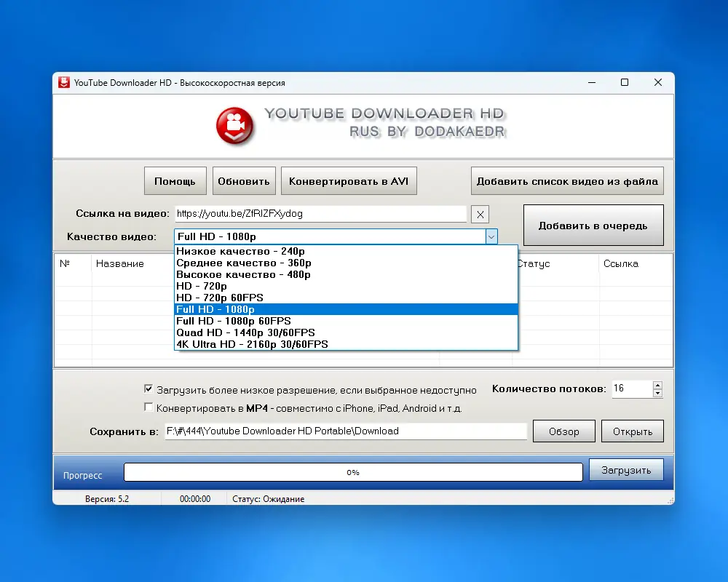Collapse the video quality dropdown arrow
Image resolution: width=728 pixels, height=582 pixels.
tap(491, 236)
